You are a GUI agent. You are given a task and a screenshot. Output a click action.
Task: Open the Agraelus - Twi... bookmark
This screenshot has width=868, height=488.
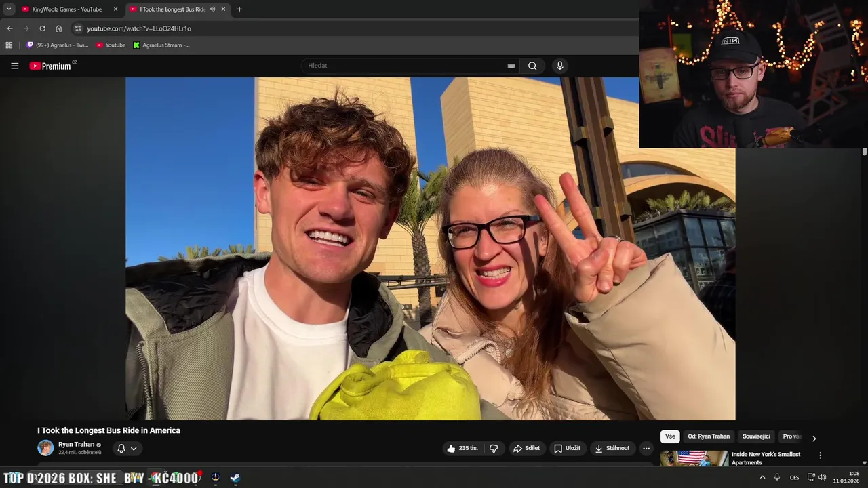[x=57, y=45]
